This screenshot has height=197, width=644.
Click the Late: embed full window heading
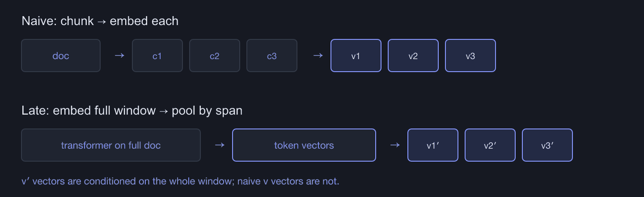tap(132, 111)
